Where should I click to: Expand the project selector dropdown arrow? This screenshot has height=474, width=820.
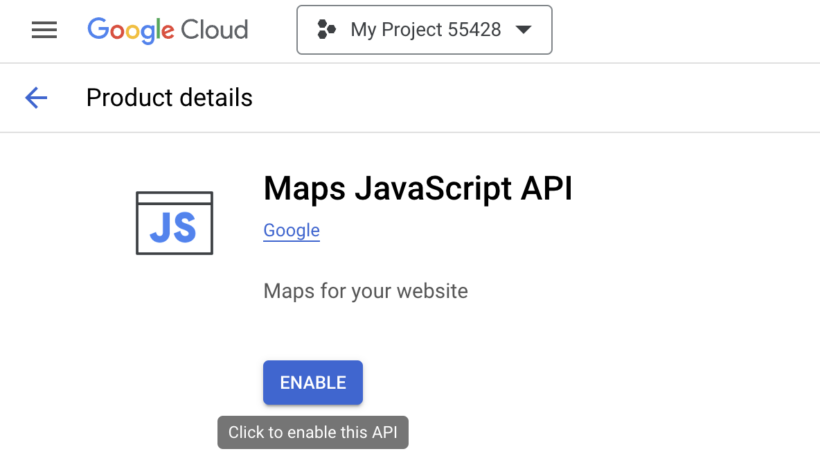click(x=523, y=30)
